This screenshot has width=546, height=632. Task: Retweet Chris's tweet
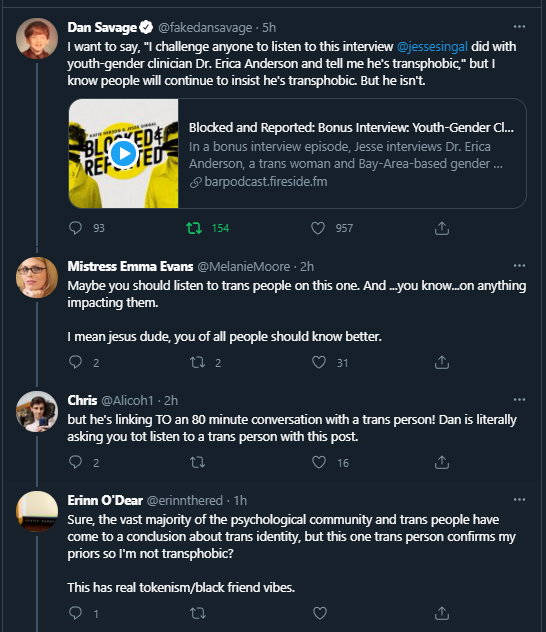coord(197,462)
